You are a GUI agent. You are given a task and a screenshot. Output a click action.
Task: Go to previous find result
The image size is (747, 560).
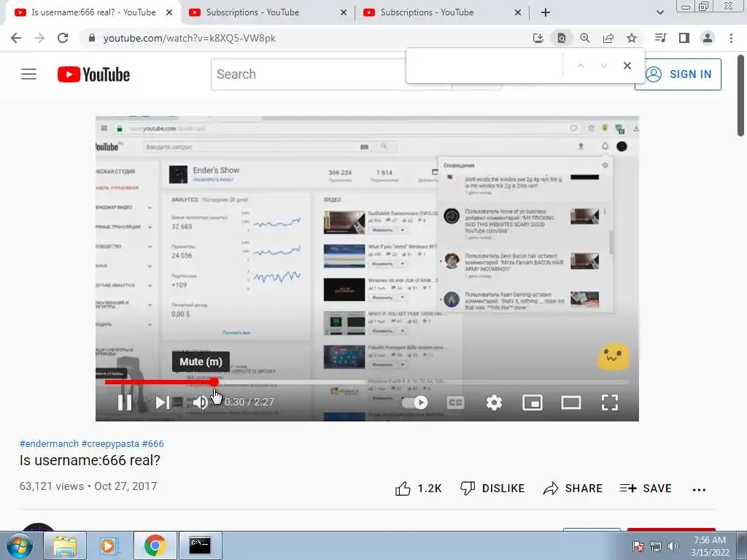pos(580,66)
